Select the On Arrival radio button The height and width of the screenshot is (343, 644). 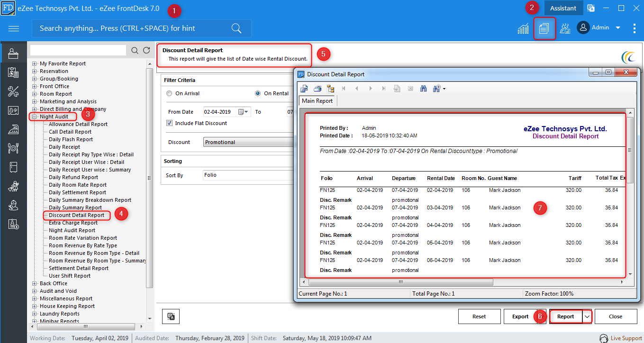pos(169,93)
